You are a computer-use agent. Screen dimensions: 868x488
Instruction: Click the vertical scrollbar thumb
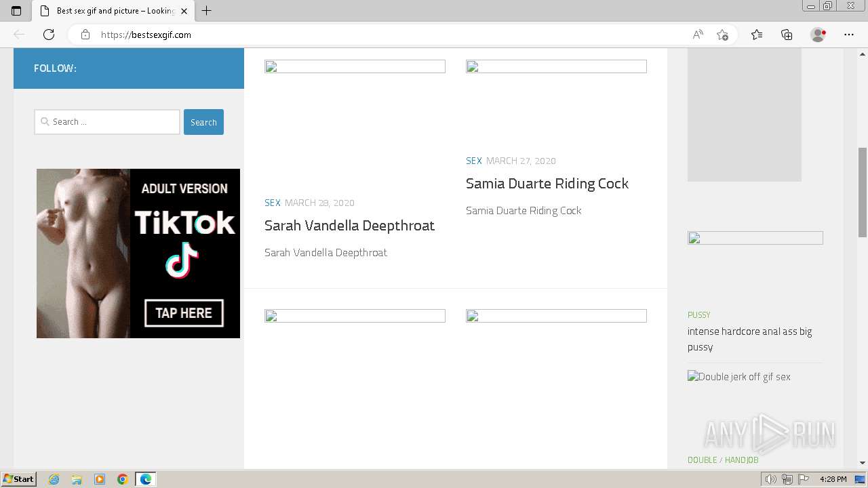pyautogui.click(x=863, y=192)
